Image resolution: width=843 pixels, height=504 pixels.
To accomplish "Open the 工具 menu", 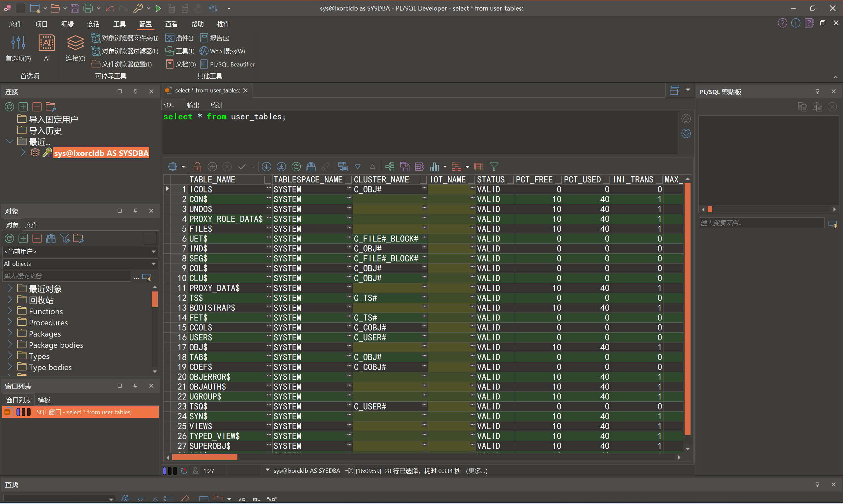I will click(x=119, y=24).
